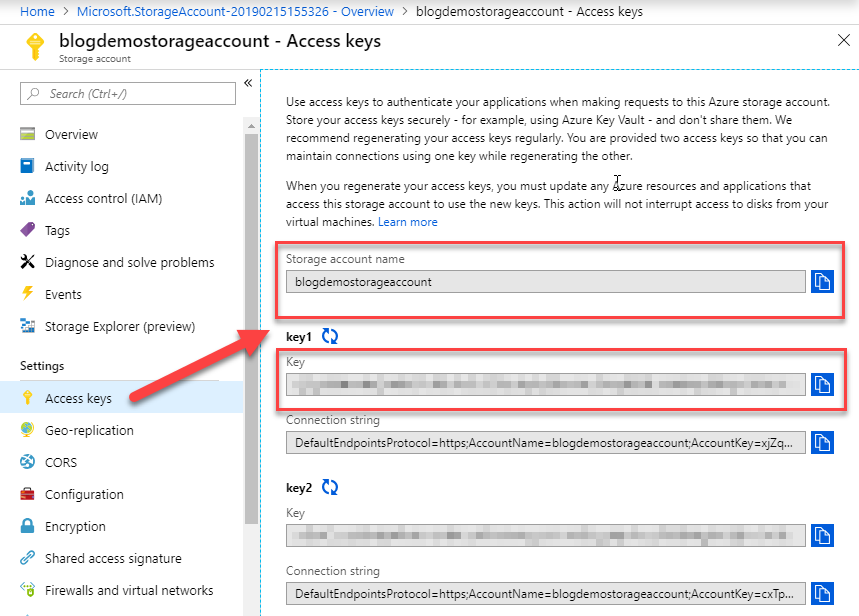Copy the key2 key value

pos(822,535)
